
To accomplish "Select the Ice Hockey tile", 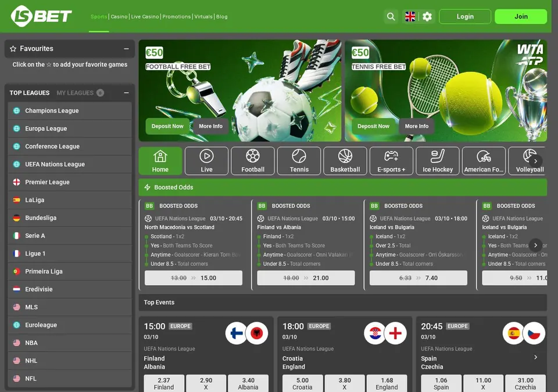I will tap(437, 161).
